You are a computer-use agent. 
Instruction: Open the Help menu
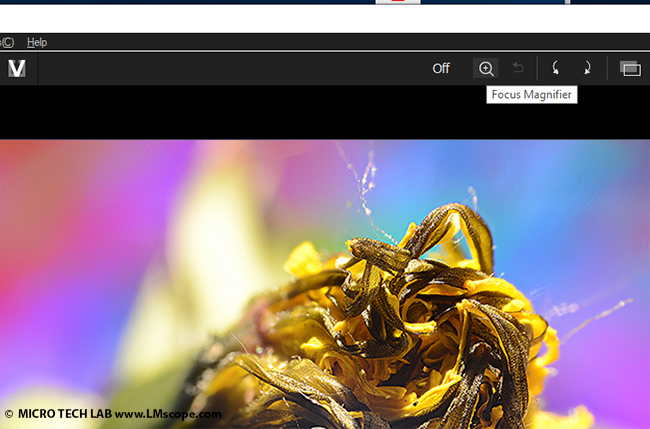(37, 42)
